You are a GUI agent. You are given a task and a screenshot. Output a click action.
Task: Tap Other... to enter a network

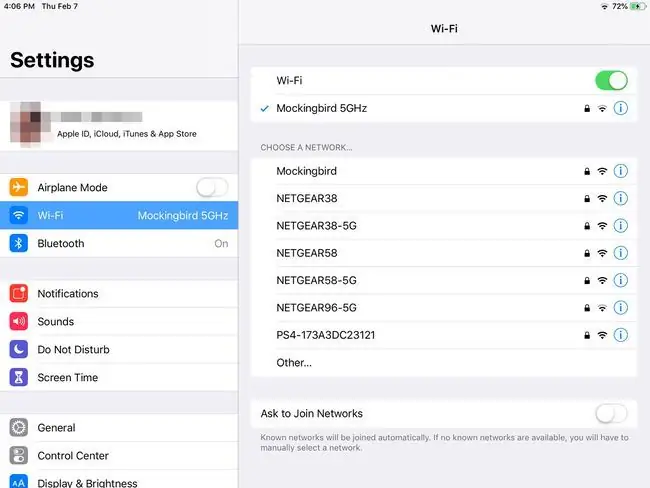coord(444,363)
